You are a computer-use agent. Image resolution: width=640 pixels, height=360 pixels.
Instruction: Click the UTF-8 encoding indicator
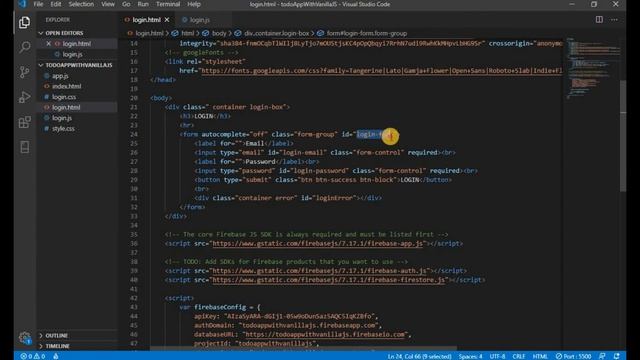tap(498, 356)
